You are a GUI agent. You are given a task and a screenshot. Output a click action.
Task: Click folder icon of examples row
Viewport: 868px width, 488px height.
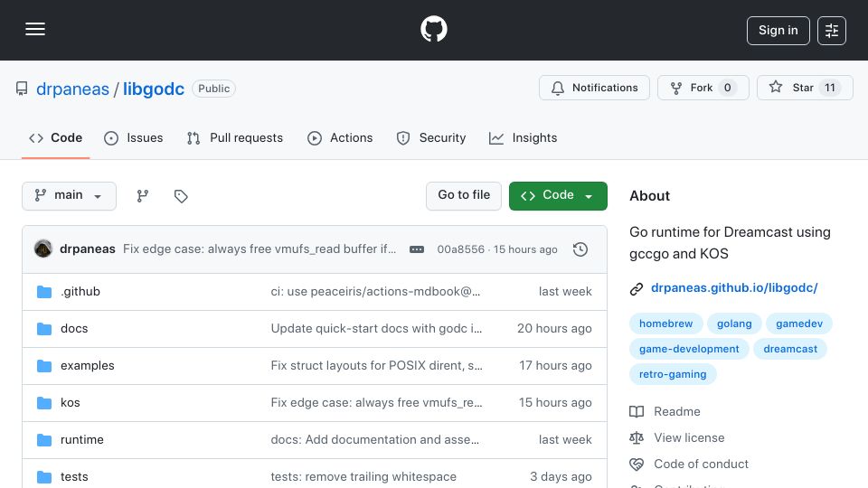(x=44, y=366)
